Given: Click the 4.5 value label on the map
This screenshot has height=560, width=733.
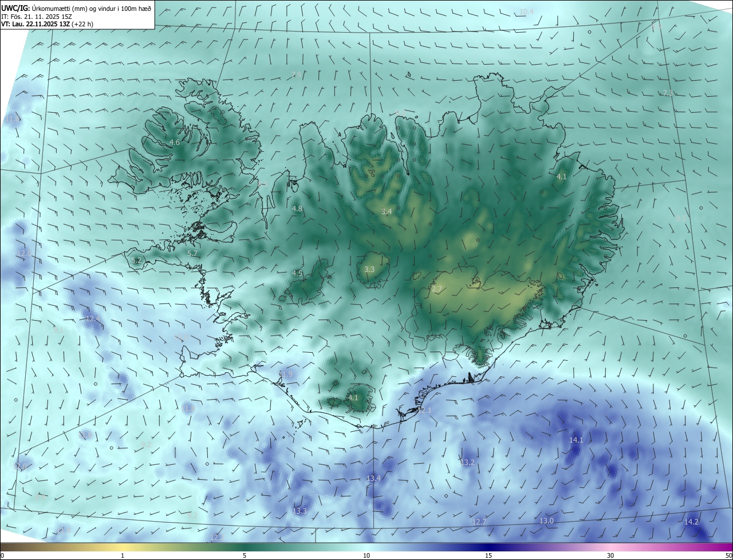Looking at the screenshot, I should pos(297,274).
